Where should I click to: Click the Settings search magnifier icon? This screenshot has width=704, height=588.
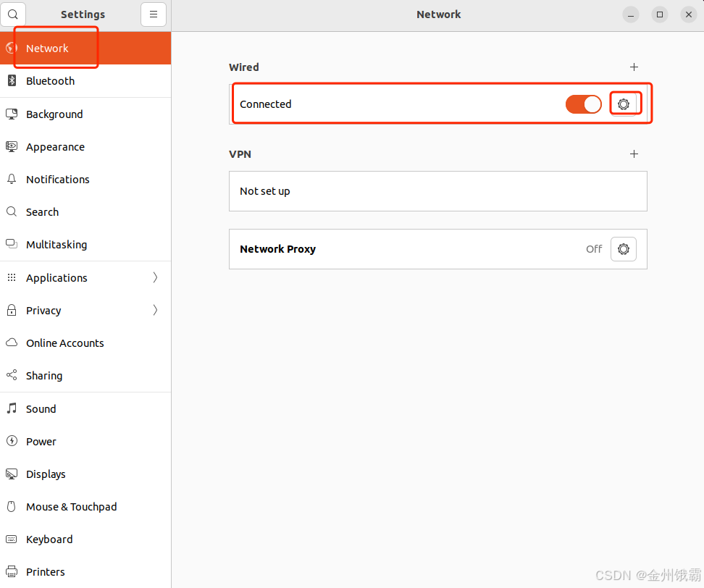click(13, 14)
